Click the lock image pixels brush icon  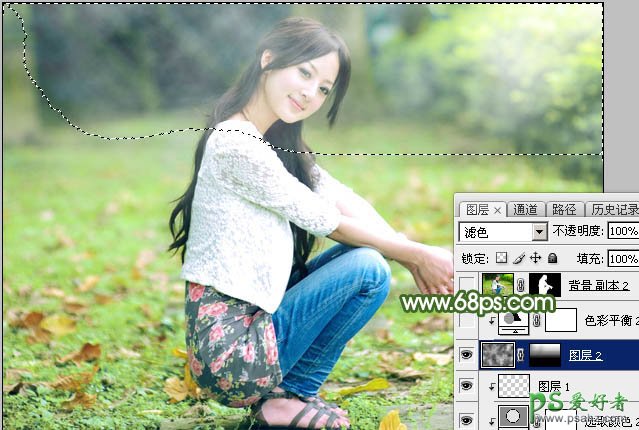[520, 258]
